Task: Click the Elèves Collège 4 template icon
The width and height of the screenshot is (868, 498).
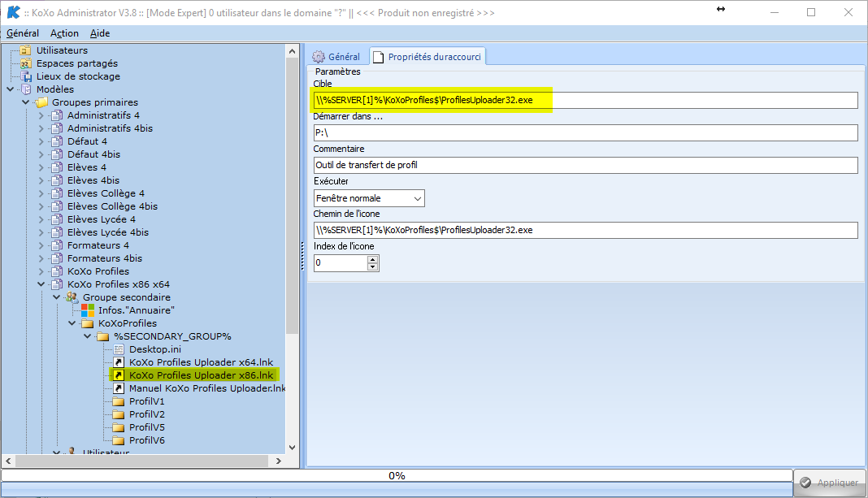Action: [56, 193]
